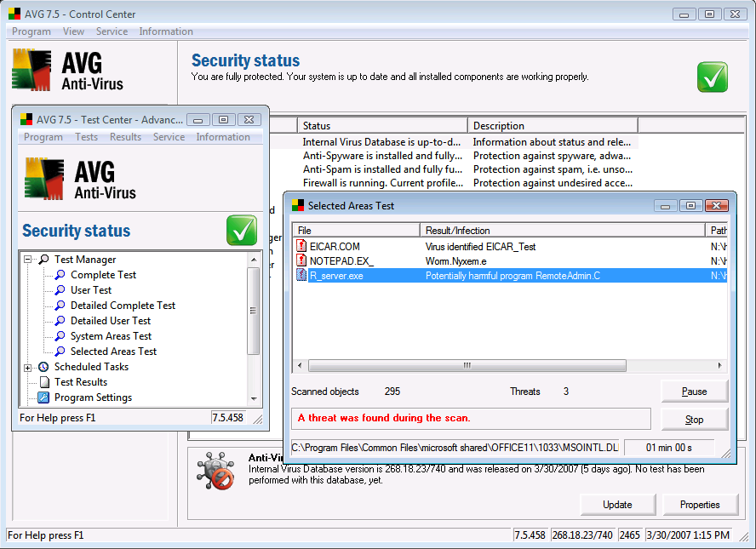The image size is (756, 549).
Task: Click the User Test magnifier icon
Action: 60,290
